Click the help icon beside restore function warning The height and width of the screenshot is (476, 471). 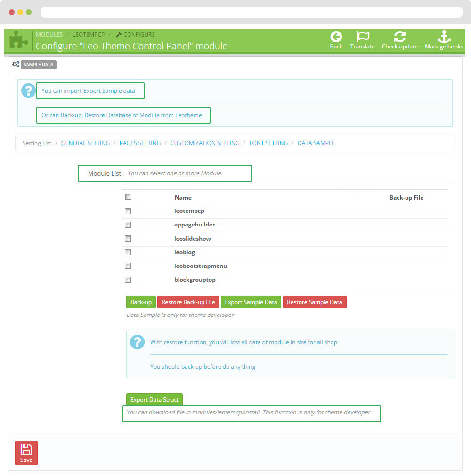tap(137, 342)
